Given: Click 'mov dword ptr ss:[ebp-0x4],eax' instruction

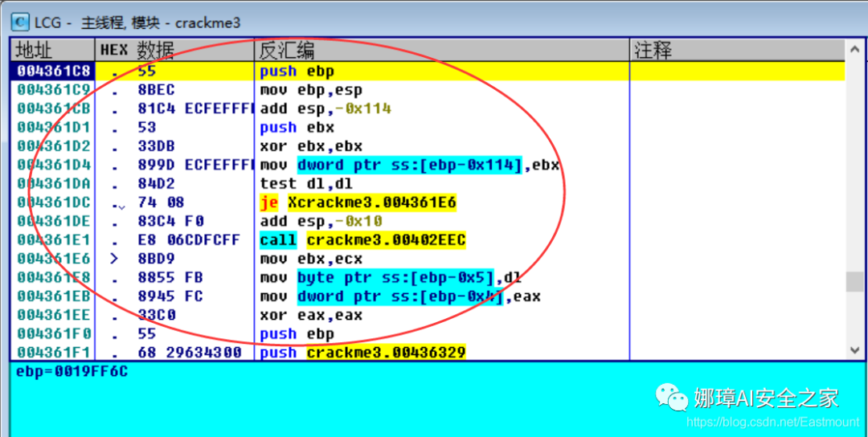Looking at the screenshot, I should tap(400, 296).
